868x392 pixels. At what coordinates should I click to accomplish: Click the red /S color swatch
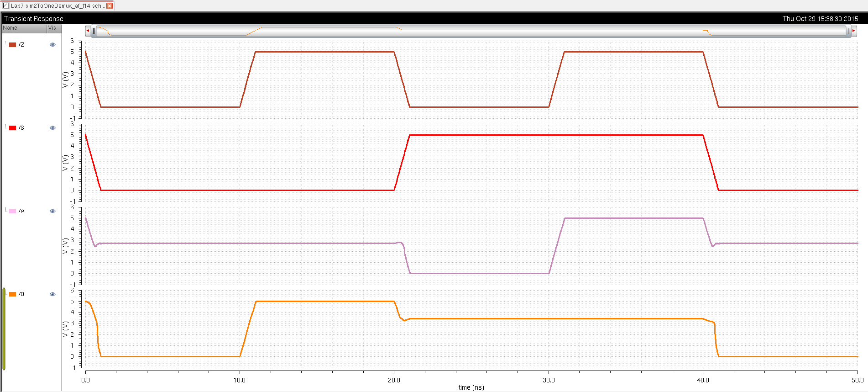coord(13,128)
